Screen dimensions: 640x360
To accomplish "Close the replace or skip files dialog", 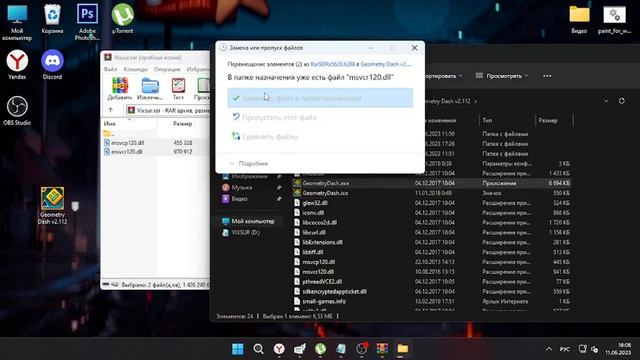I will 414,48.
